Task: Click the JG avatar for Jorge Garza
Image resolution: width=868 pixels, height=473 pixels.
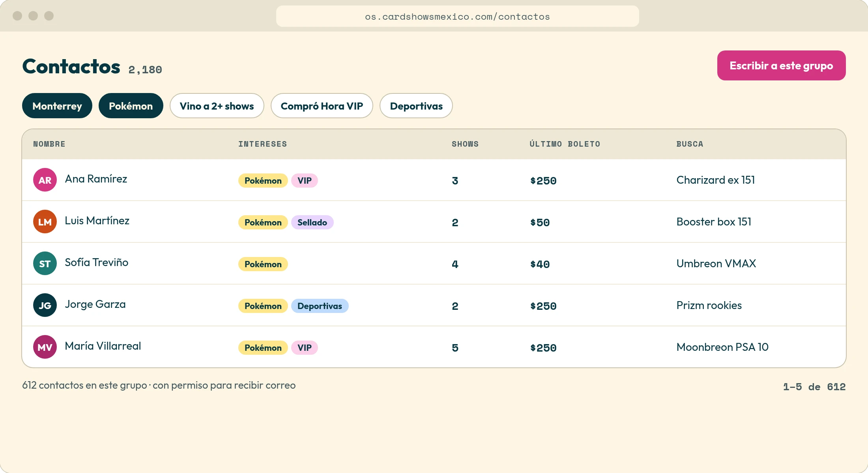Action: (45, 305)
